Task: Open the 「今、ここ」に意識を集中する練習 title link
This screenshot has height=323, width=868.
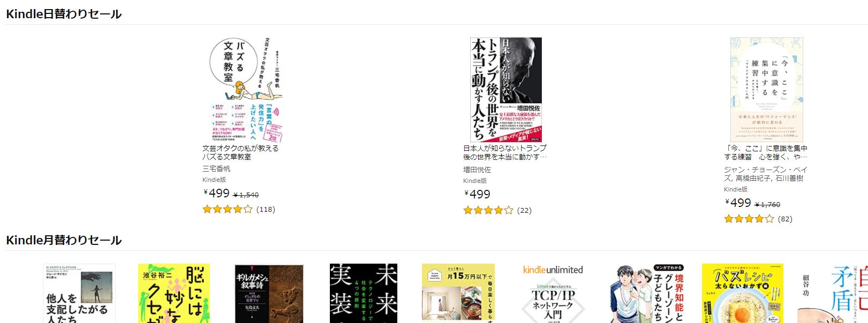Action: 766,152
